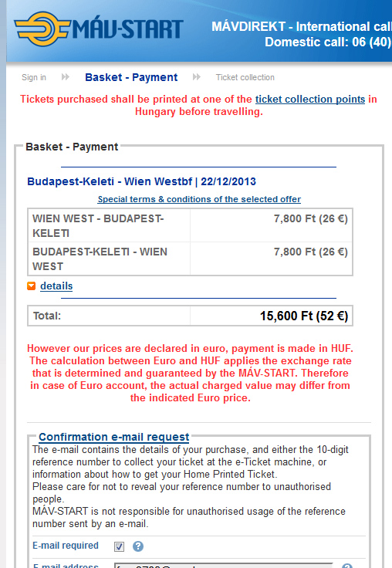Select the BUDAPEST-KELETI - WIEN WEST ticket row
392x568 pixels.
click(x=190, y=259)
